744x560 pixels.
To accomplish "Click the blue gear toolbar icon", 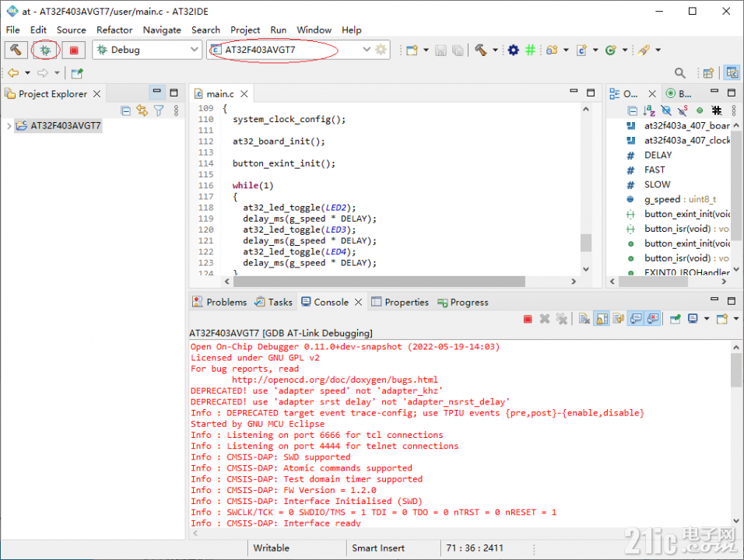I will 514,51.
